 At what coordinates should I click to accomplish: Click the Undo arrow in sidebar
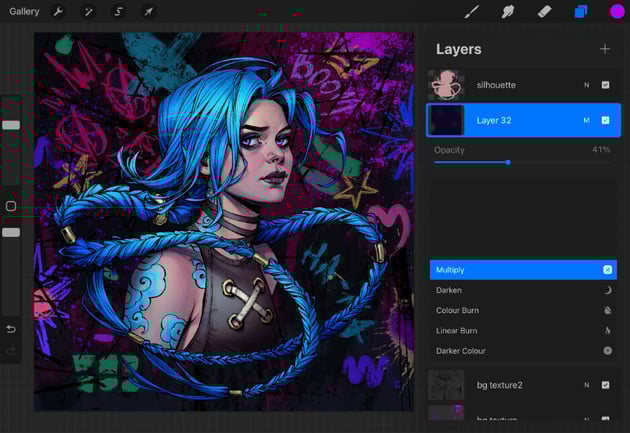[11, 329]
